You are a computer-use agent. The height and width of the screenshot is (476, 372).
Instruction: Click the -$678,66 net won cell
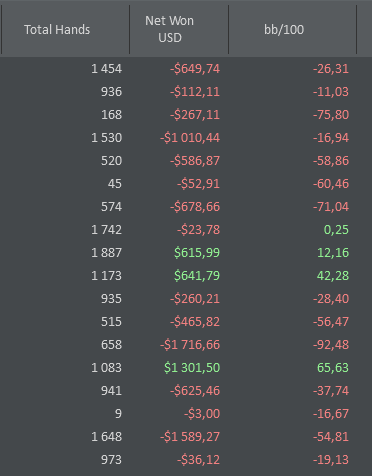click(x=195, y=207)
